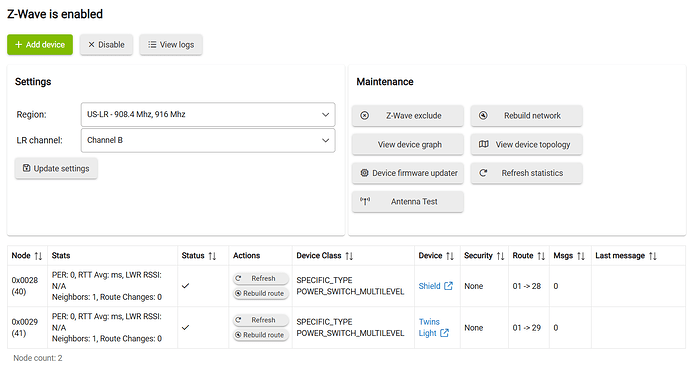
Task: Click circular arrow icon in Refresh statistics
Action: click(483, 173)
